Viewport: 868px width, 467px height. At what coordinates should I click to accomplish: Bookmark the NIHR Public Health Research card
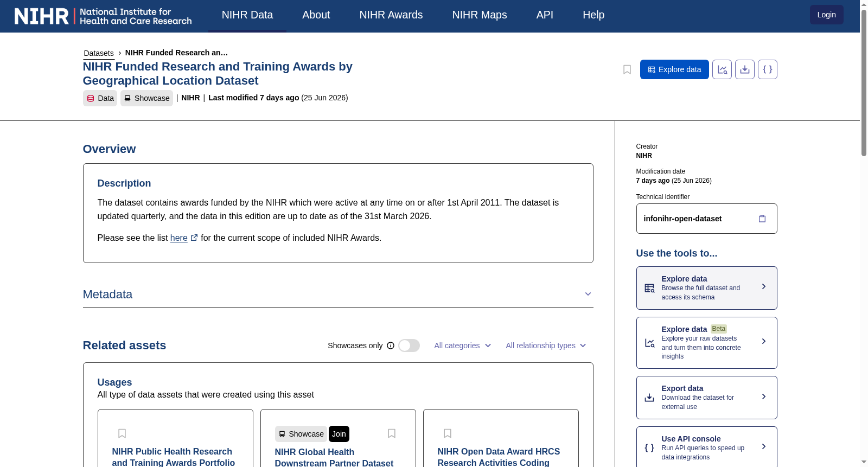point(122,433)
